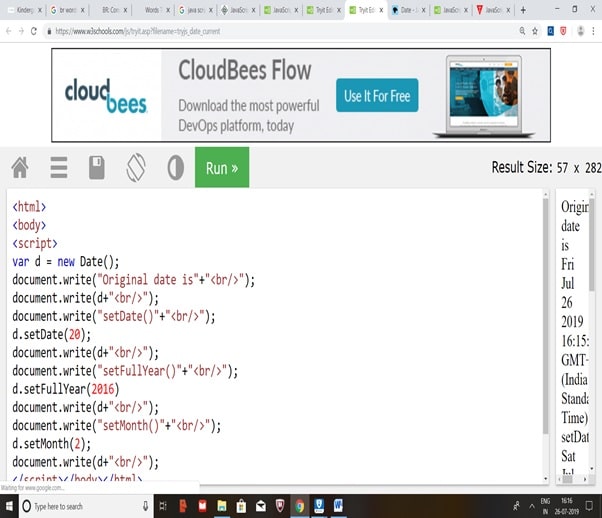This screenshot has width=602, height=518.
Task: Click the zoom magnifier icon in the address bar
Action: pyautogui.click(x=522, y=31)
